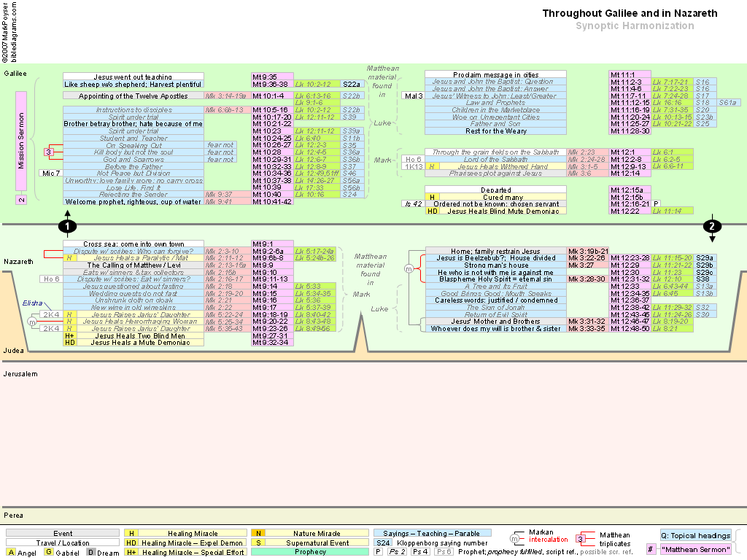Click the Synoptic Harmonization subtitle

635,26
